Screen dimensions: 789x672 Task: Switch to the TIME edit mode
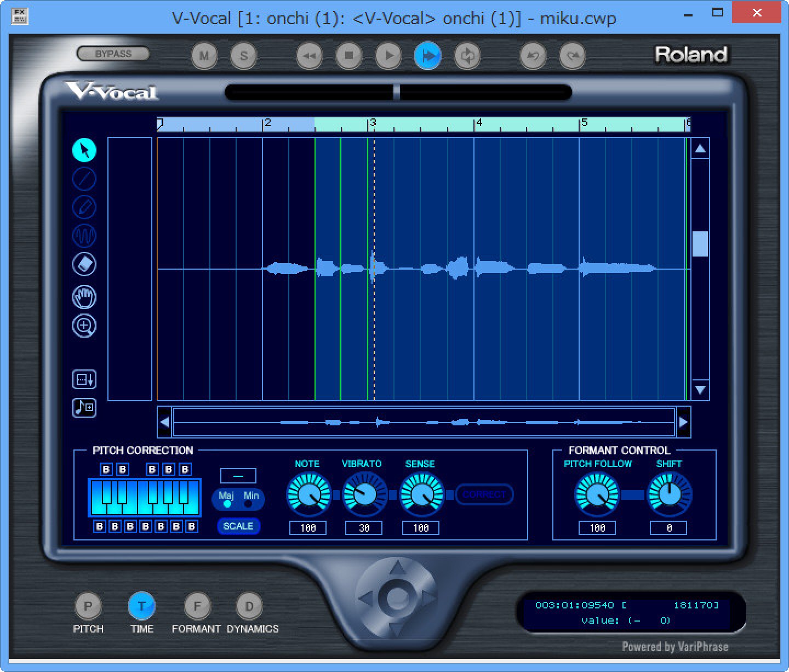pos(142,606)
